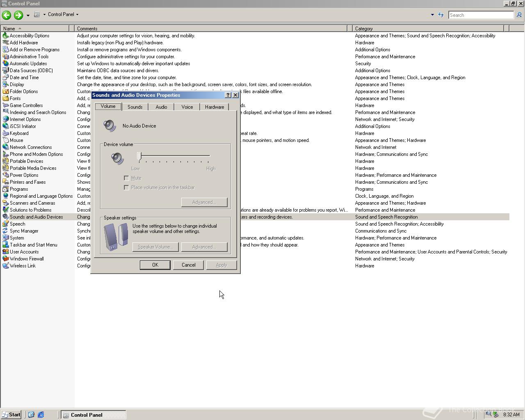The image size is (525, 420).
Task: Sort by the Comments column header
Action: [x=211, y=29]
